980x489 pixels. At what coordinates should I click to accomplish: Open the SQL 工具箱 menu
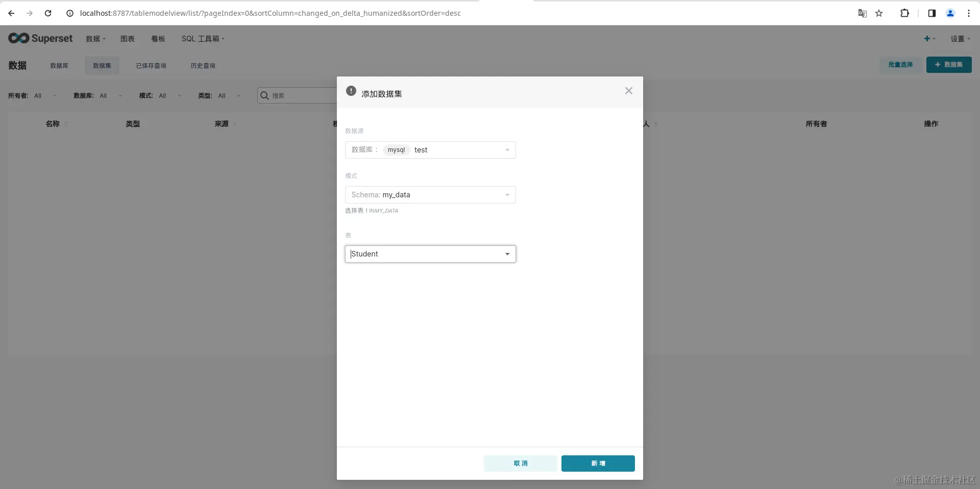(x=203, y=39)
